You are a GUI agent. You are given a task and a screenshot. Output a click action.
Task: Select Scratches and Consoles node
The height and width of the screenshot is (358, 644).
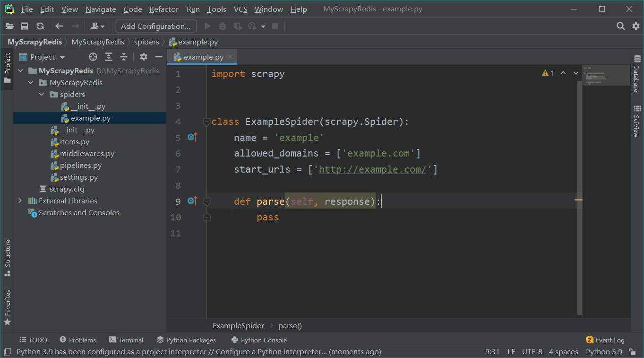coord(79,213)
